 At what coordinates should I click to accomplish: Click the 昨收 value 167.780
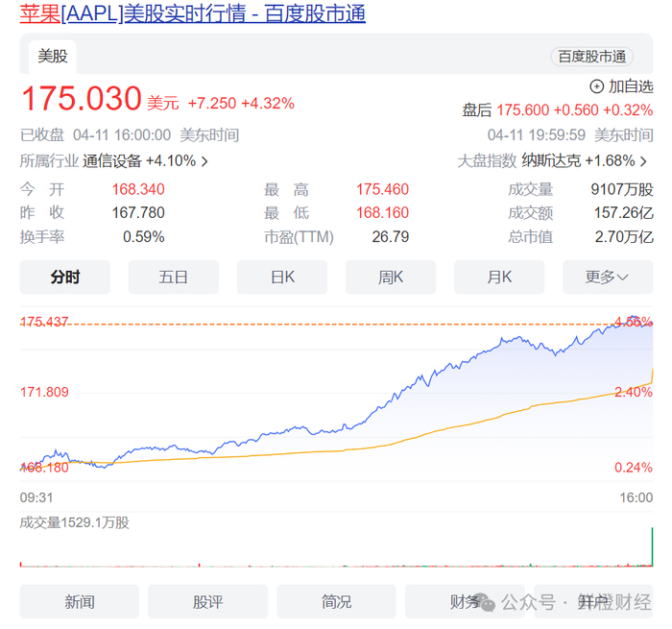coord(138,212)
